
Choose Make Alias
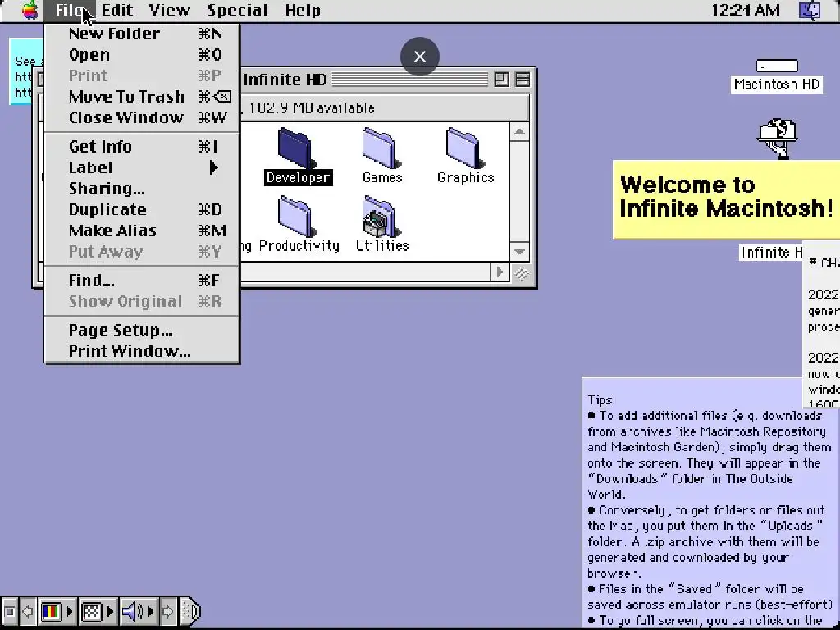pos(142,231)
